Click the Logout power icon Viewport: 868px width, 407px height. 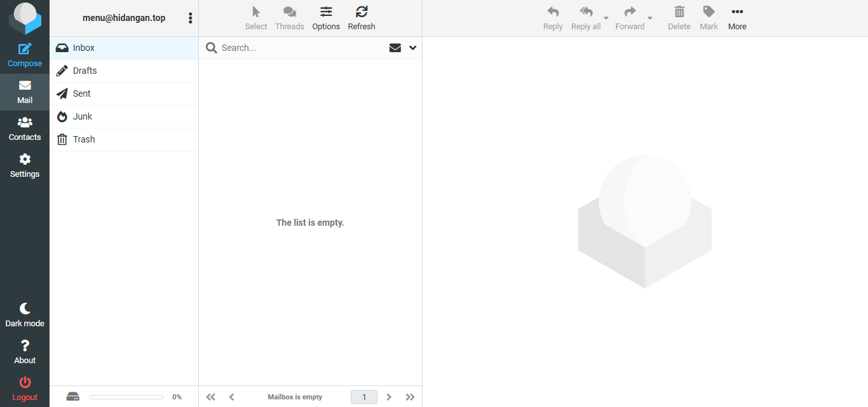pyautogui.click(x=25, y=383)
